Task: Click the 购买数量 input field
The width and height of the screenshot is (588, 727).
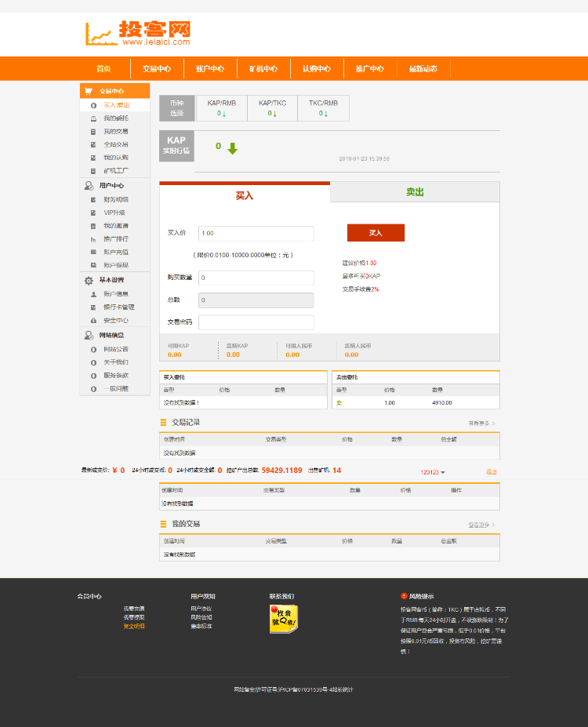Action: pos(256,278)
